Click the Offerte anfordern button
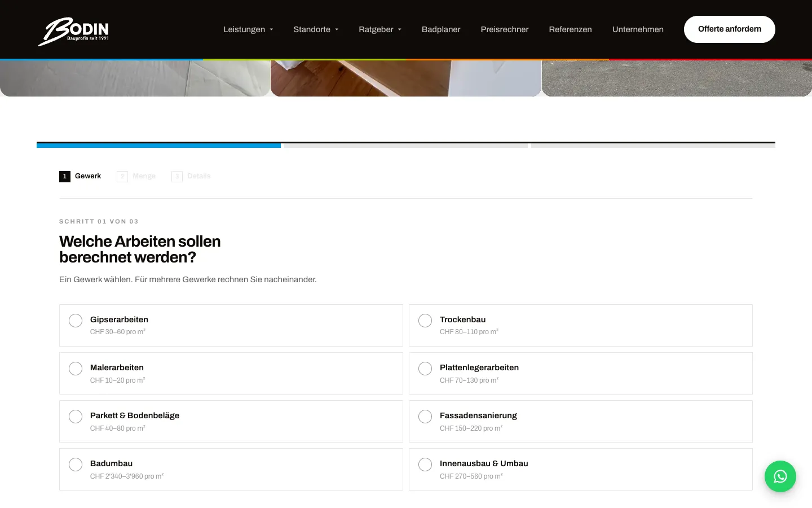This screenshot has height=508, width=812. click(730, 29)
